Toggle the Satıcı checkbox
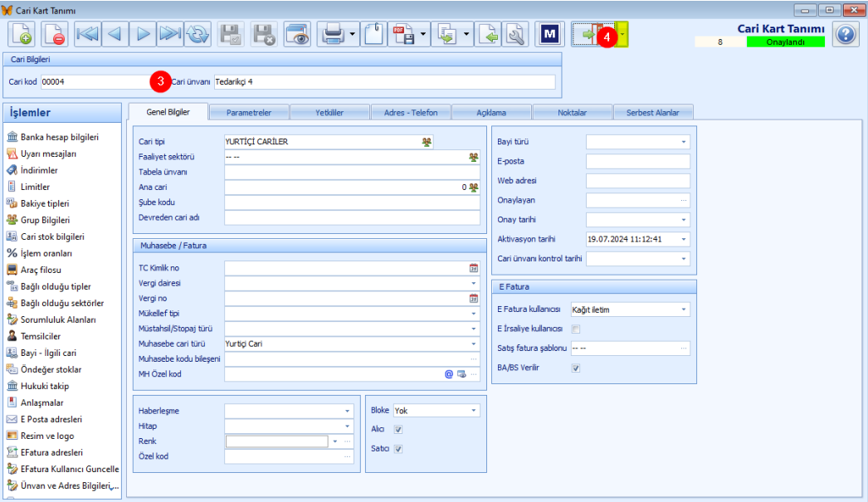The width and height of the screenshot is (868, 502). [398, 449]
